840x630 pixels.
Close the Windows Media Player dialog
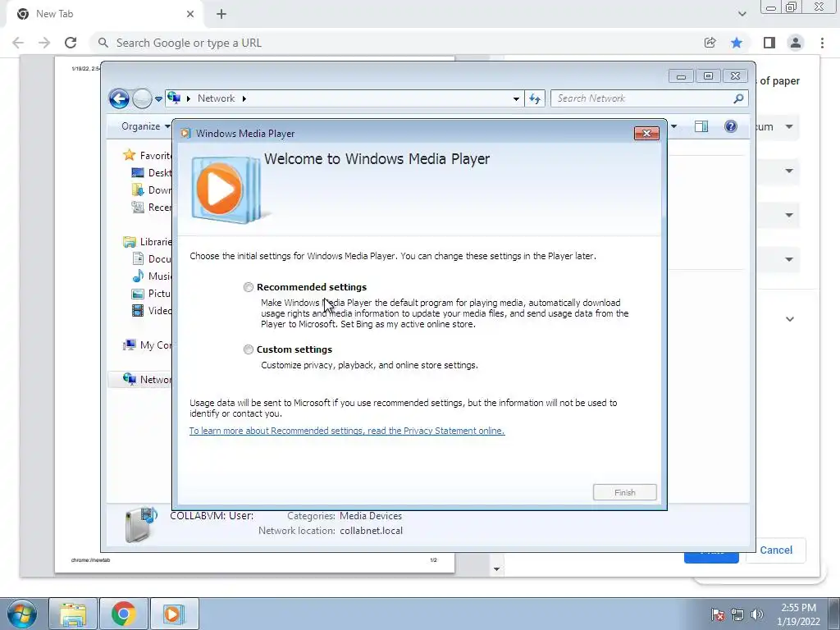[x=646, y=134]
